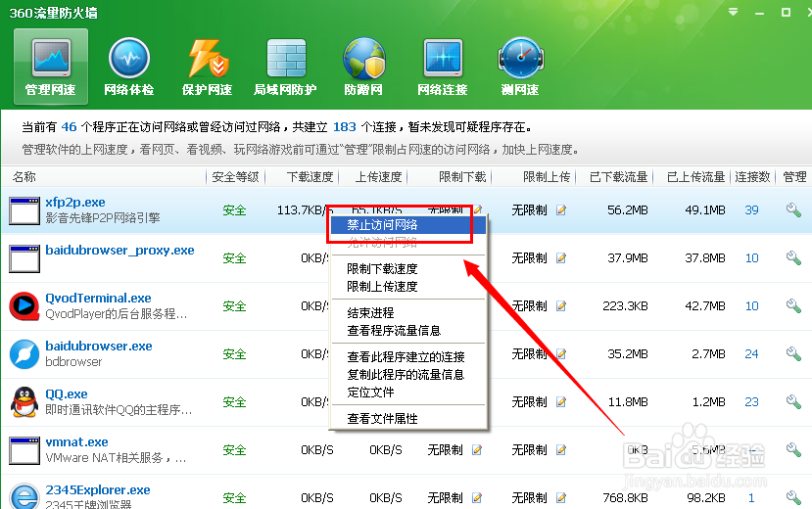This screenshot has height=509, width=812.
Task: Click the QvodTerminal player icon
Action: tap(24, 305)
